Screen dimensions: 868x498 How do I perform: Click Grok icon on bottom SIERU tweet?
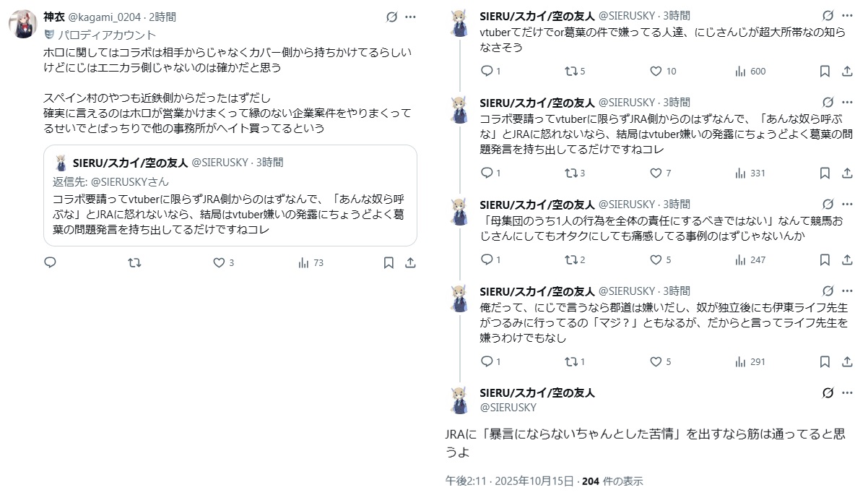point(828,392)
